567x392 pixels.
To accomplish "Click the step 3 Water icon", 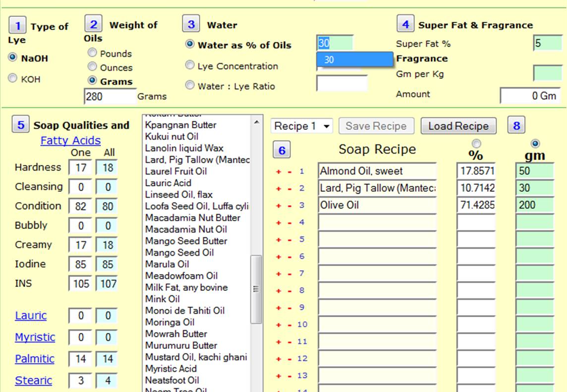I will [191, 24].
